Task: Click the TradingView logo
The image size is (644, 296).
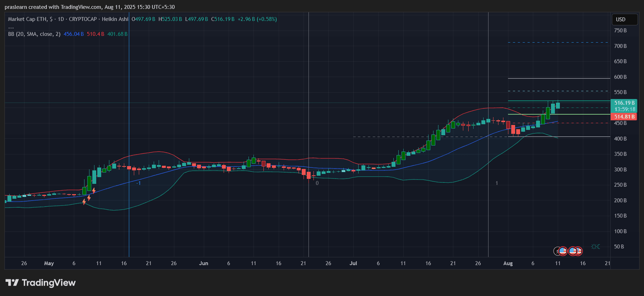Action: click(40, 283)
